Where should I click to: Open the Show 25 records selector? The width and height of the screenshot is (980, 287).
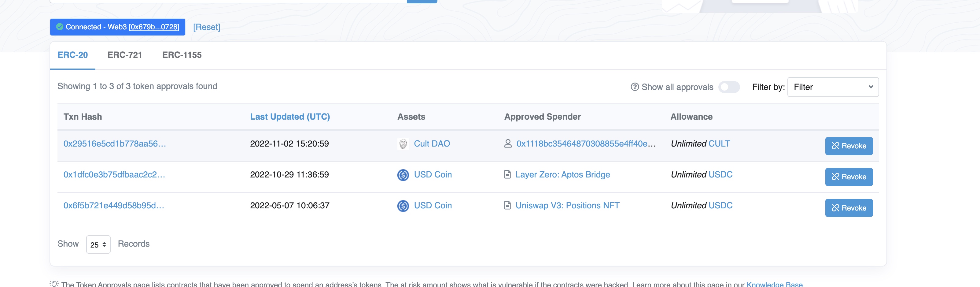tap(98, 244)
